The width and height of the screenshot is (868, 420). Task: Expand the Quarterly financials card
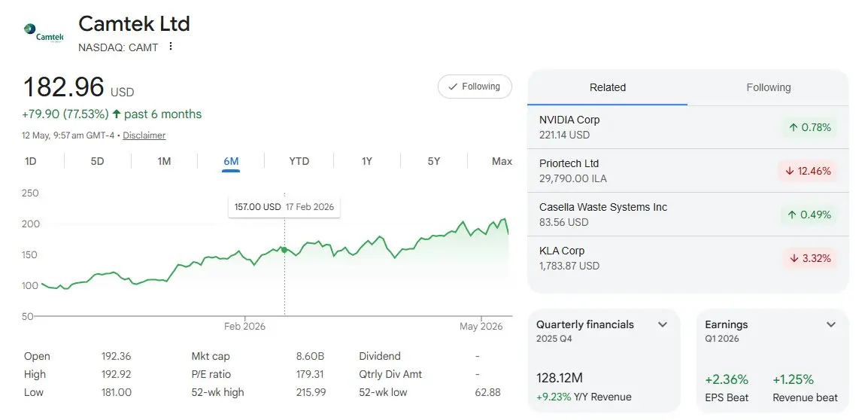pos(663,324)
